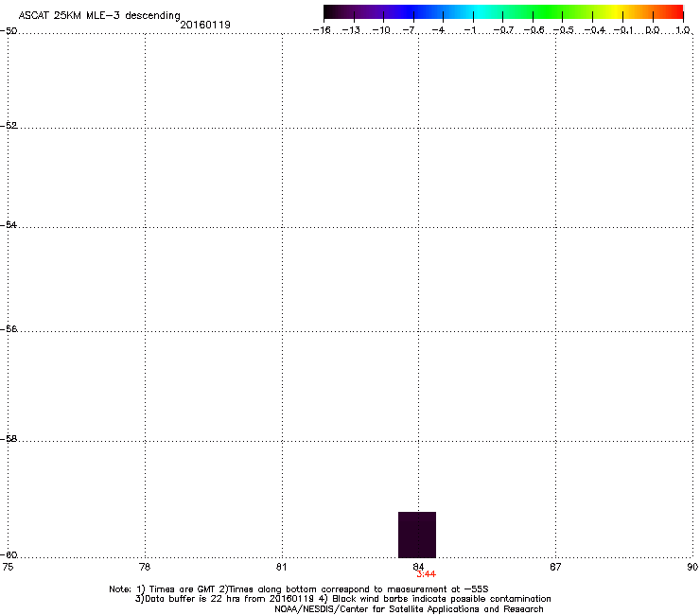Click the -16 color bar label
Screen dimensions: 700x615
(322, 30)
